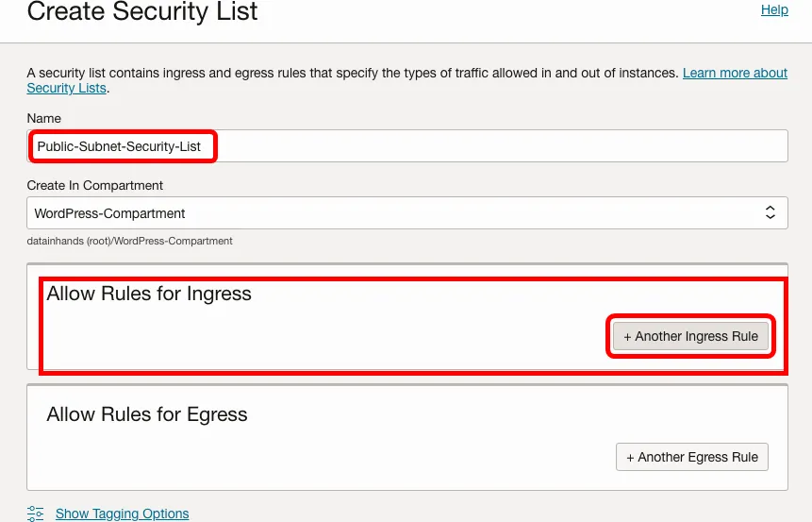This screenshot has width=812, height=522.
Task: Open the Learn more about Security Lists link
Action: [x=735, y=73]
